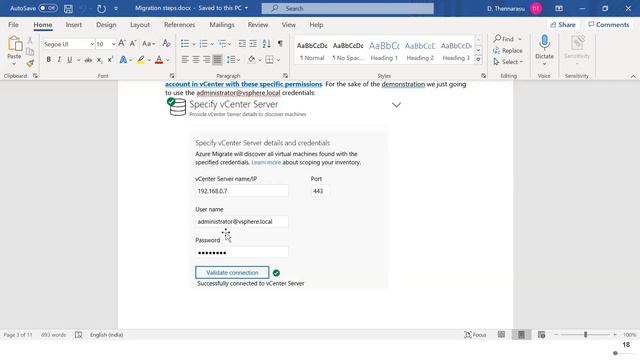The image size is (640, 360).
Task: Toggle Strikethrough formatting
Action: pos(88,60)
